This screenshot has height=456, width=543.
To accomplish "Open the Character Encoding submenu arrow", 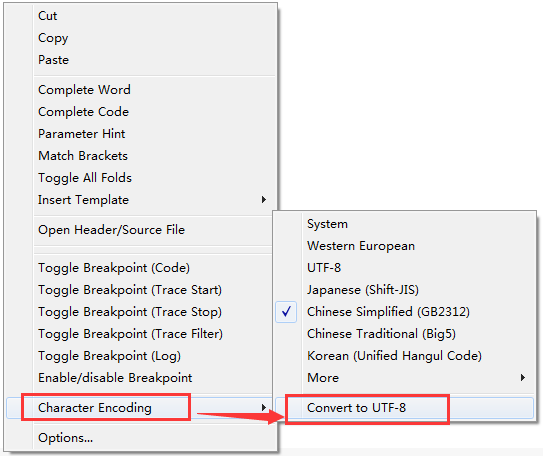I will (264, 408).
